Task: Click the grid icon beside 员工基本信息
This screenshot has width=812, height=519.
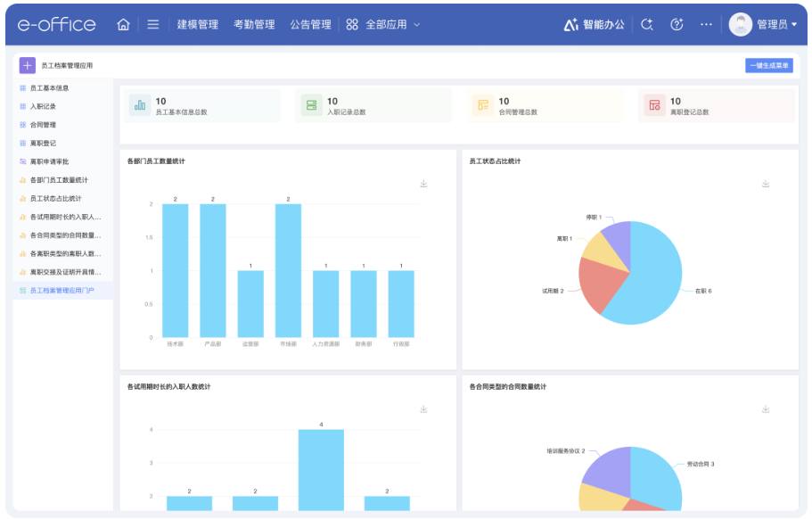Action: pos(23,88)
